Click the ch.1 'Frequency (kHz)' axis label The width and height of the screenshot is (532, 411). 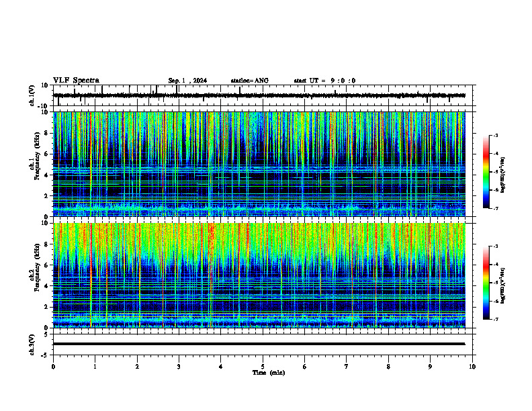coord(37,154)
